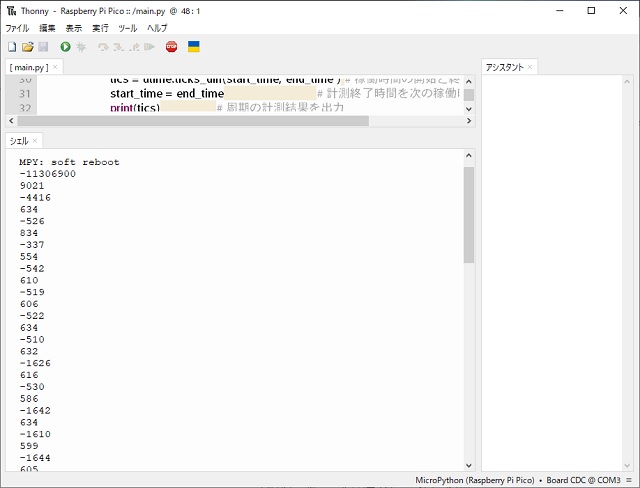This screenshot has width=640, height=488.
Task: Select the アシスタント tab
Action: pyautogui.click(x=504, y=68)
